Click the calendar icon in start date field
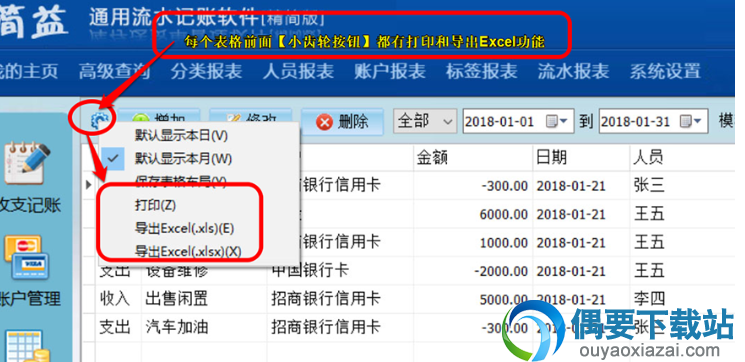The image size is (745, 362). coord(551,121)
